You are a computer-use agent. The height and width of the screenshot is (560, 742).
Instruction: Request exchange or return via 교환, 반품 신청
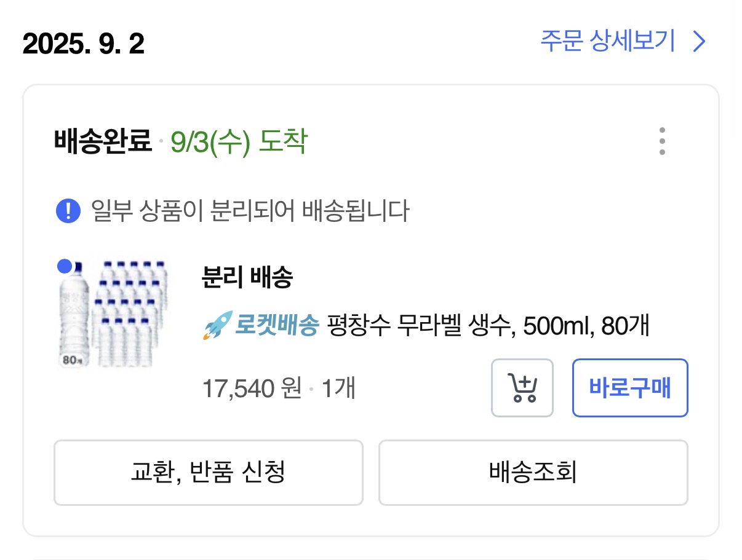[208, 473]
